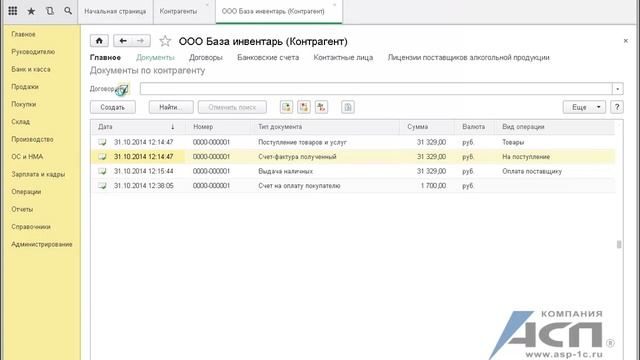
Task: Click the Отменить поиск button
Action: [232, 107]
